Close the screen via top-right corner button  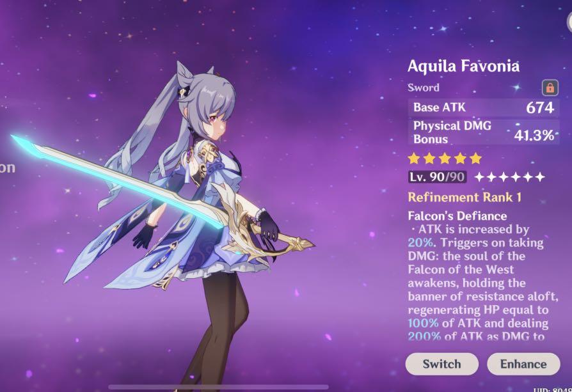point(569,22)
